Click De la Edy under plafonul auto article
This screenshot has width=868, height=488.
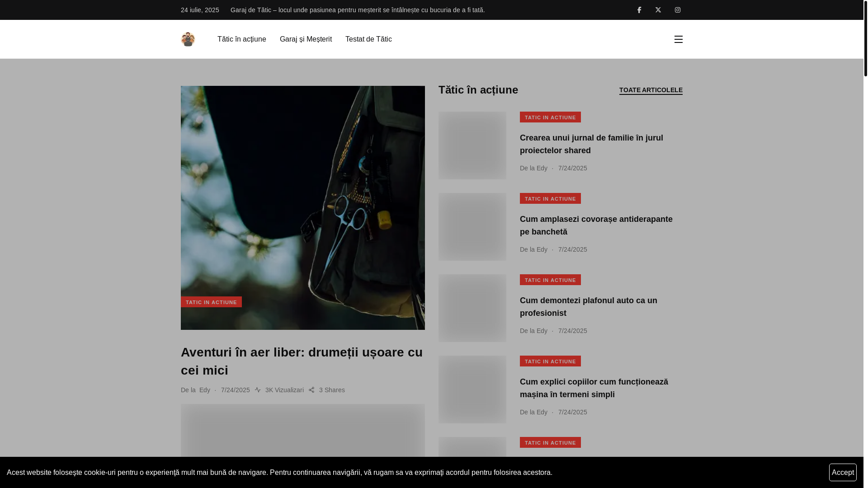(533, 331)
